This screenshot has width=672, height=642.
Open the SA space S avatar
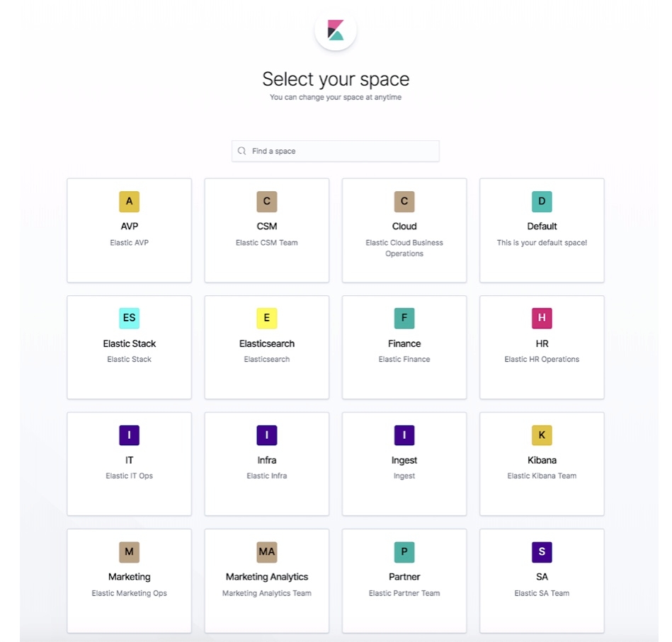pyautogui.click(x=542, y=552)
